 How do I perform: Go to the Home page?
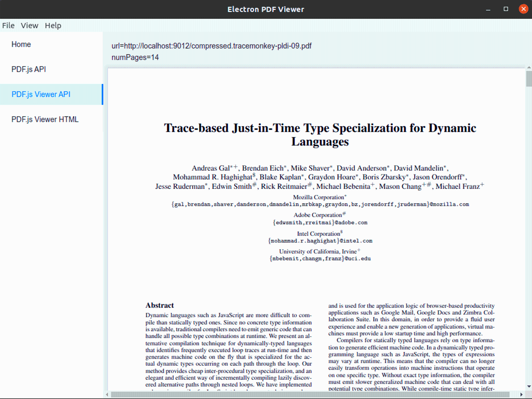click(x=51, y=44)
